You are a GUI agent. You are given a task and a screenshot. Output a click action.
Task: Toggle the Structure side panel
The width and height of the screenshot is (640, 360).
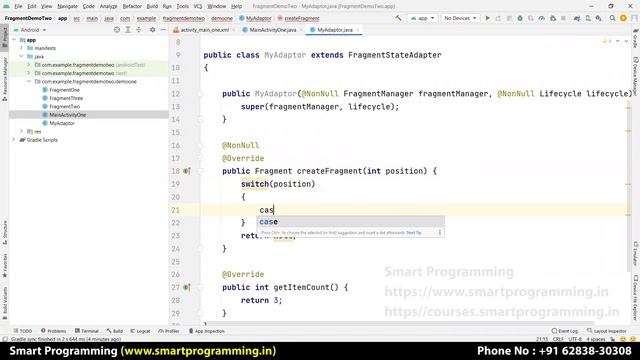click(x=4, y=233)
